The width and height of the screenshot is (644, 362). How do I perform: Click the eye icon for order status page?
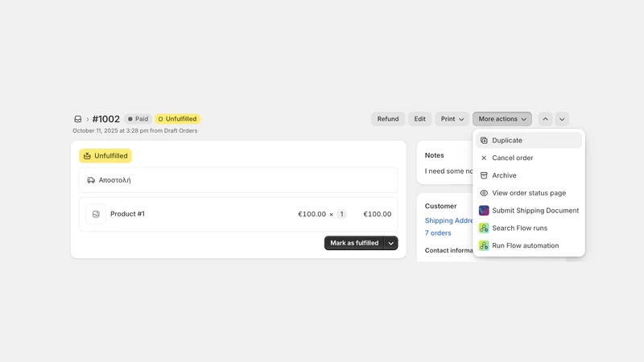484,193
